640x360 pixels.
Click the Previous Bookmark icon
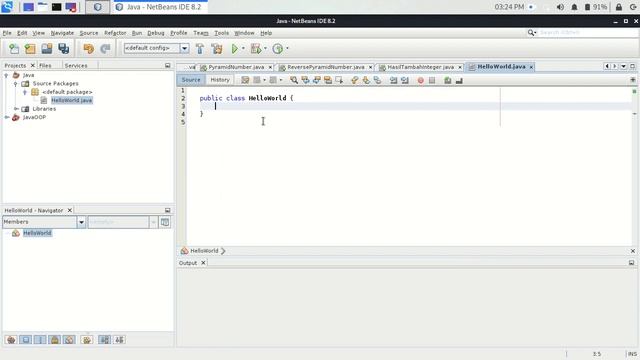[354, 80]
